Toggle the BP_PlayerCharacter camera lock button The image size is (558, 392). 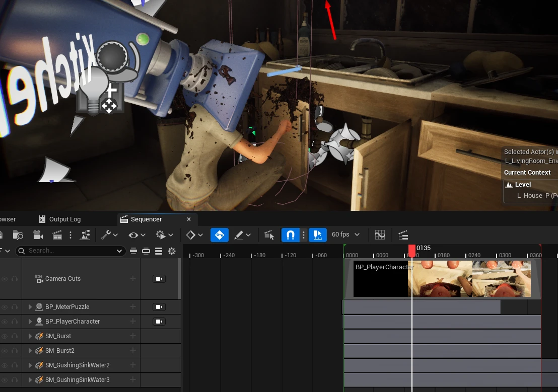(x=159, y=321)
